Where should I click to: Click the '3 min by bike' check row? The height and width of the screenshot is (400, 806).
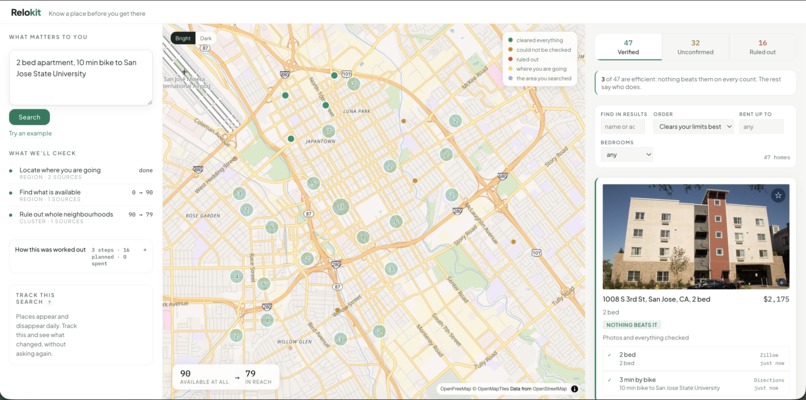pos(696,384)
